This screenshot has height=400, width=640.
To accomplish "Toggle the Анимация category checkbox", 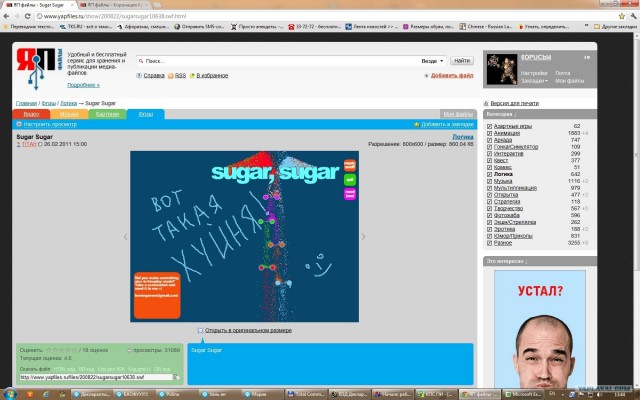I will click(x=489, y=133).
